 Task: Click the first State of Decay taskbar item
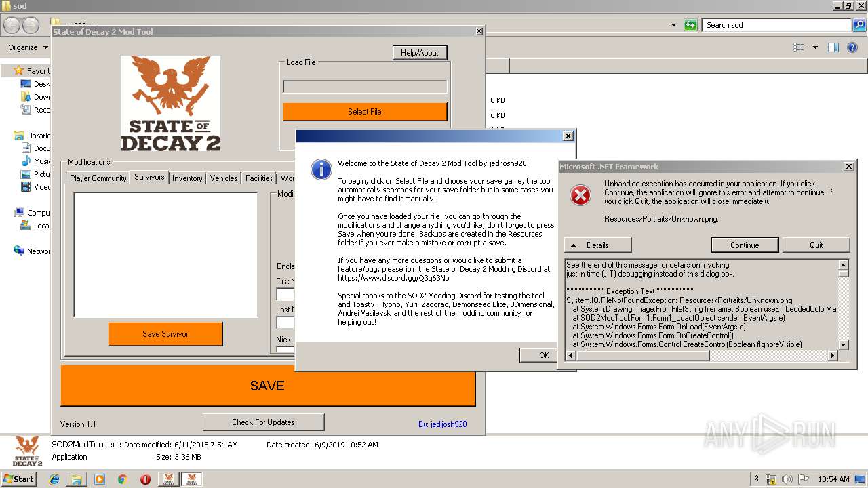(x=168, y=479)
